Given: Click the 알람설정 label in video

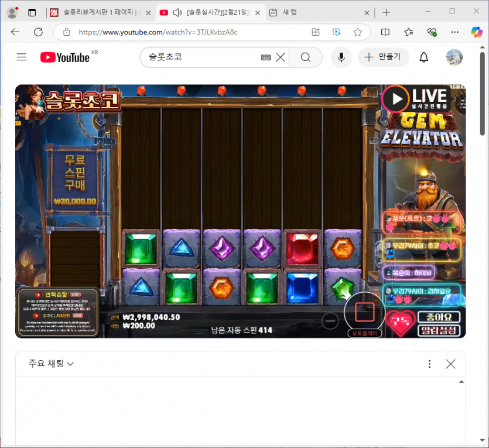Looking at the screenshot, I should coord(439,330).
